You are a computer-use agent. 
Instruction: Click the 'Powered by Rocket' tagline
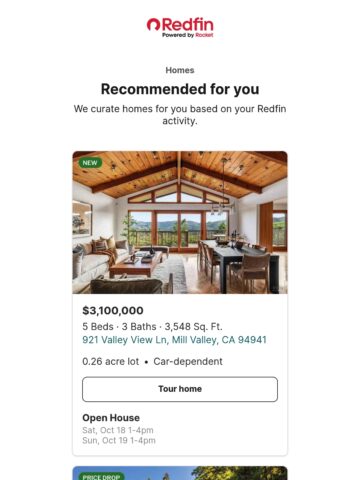point(188,35)
